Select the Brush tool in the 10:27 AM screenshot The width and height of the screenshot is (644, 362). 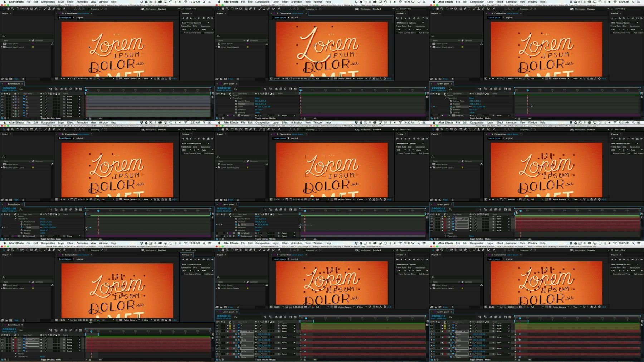point(45,129)
